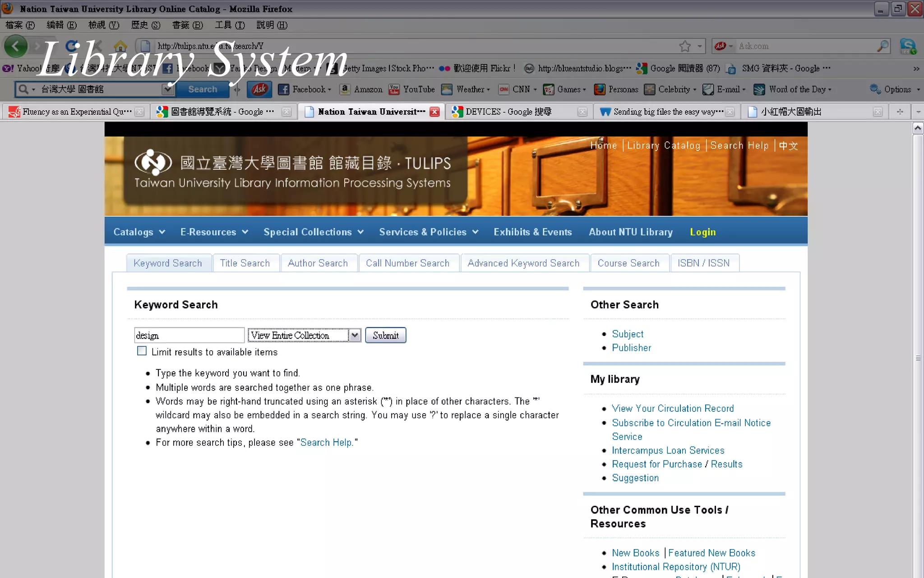This screenshot has height=578, width=924.
Task: Expand the Special Collections menu
Action: click(x=314, y=232)
